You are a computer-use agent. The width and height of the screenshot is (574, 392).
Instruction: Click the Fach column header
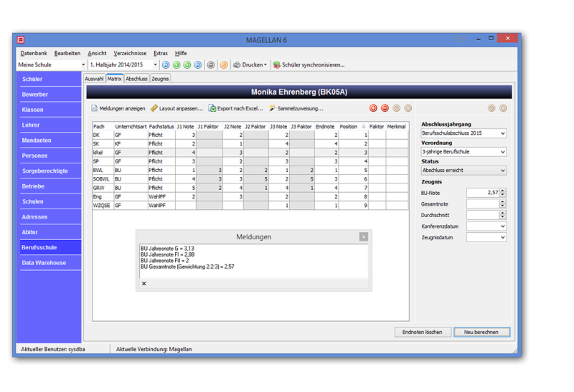pos(103,127)
